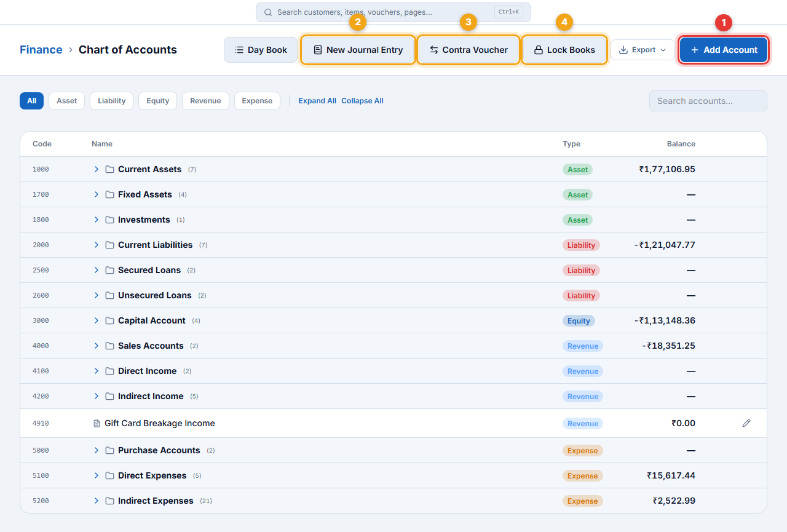Click the folder icon beside Purchase Accounts

pyautogui.click(x=109, y=450)
